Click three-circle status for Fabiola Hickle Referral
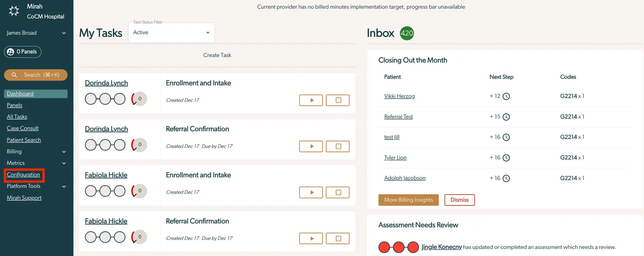 pyautogui.click(x=105, y=237)
